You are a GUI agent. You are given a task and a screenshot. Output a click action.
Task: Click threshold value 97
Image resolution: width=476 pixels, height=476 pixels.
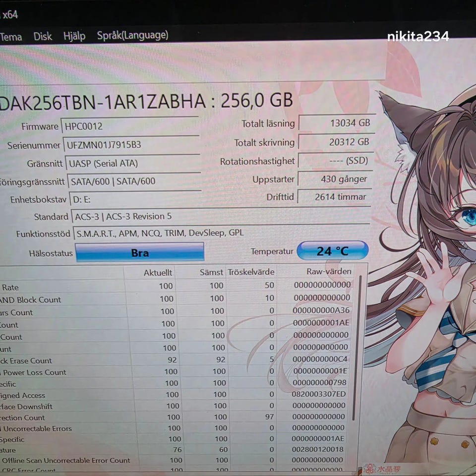(269, 416)
